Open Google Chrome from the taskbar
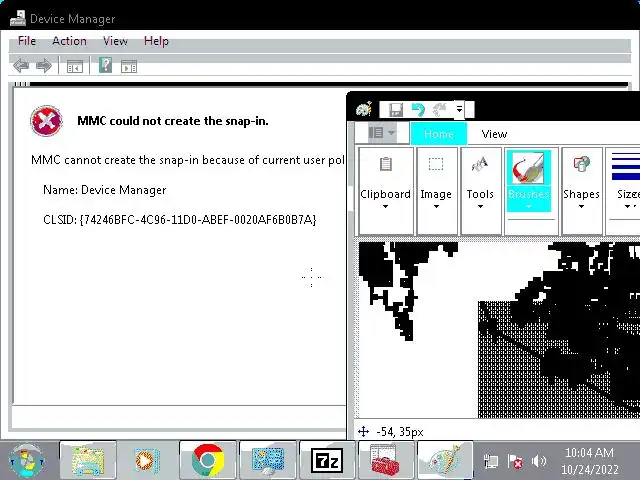 point(208,461)
